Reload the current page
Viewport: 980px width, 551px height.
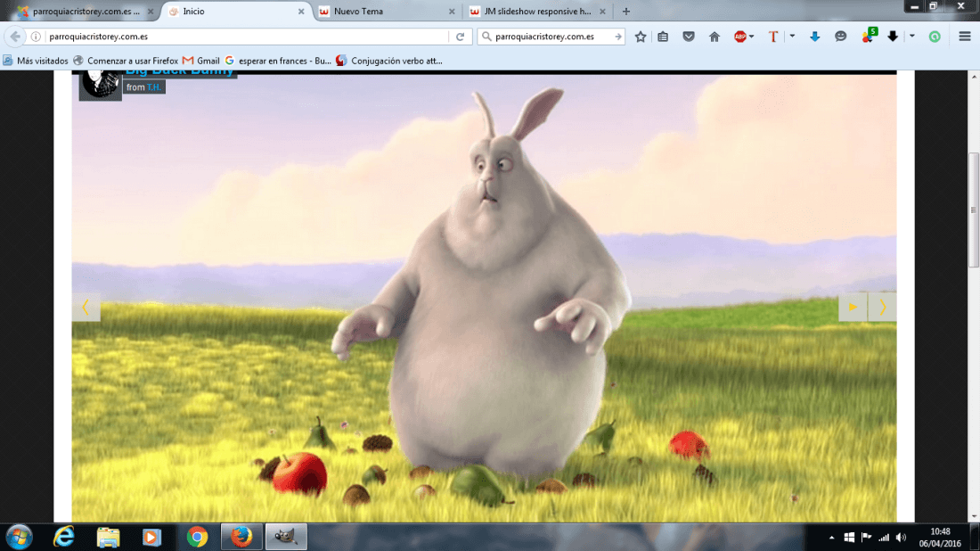(460, 37)
